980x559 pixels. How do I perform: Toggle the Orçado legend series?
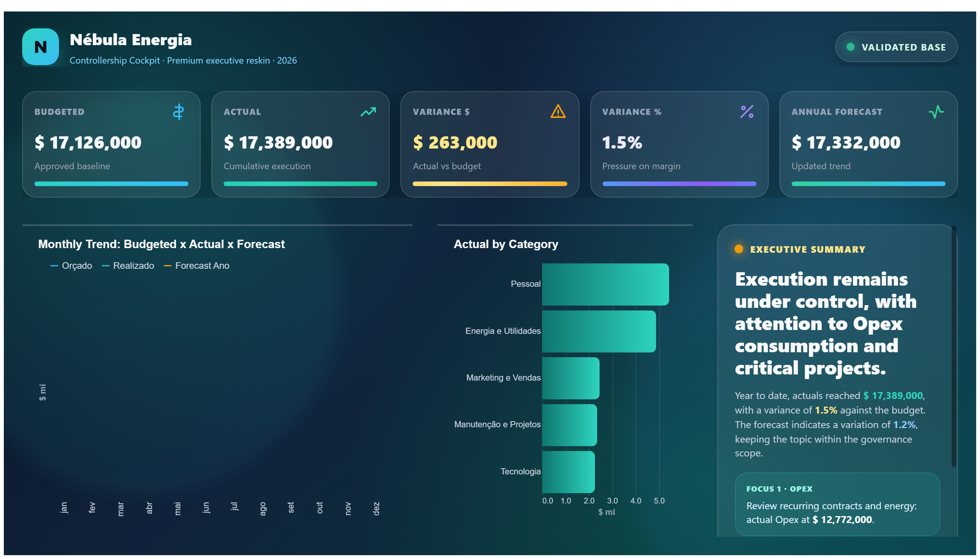72,266
